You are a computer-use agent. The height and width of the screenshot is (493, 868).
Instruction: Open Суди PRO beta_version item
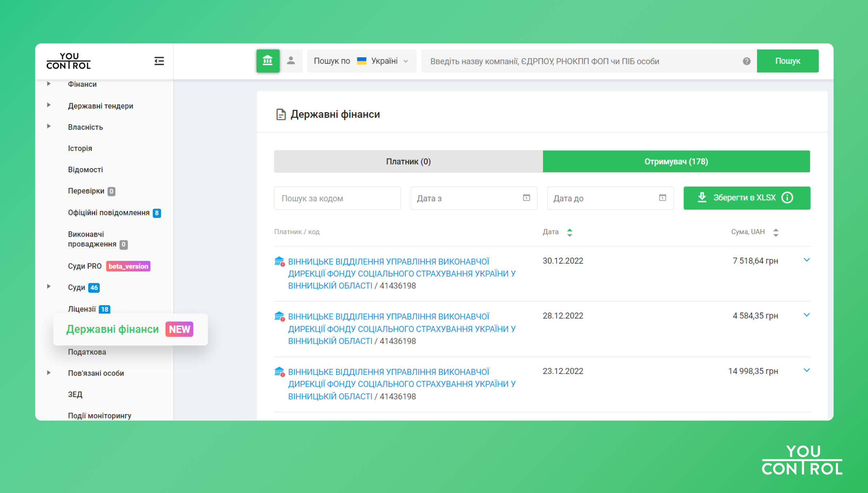[x=109, y=266]
